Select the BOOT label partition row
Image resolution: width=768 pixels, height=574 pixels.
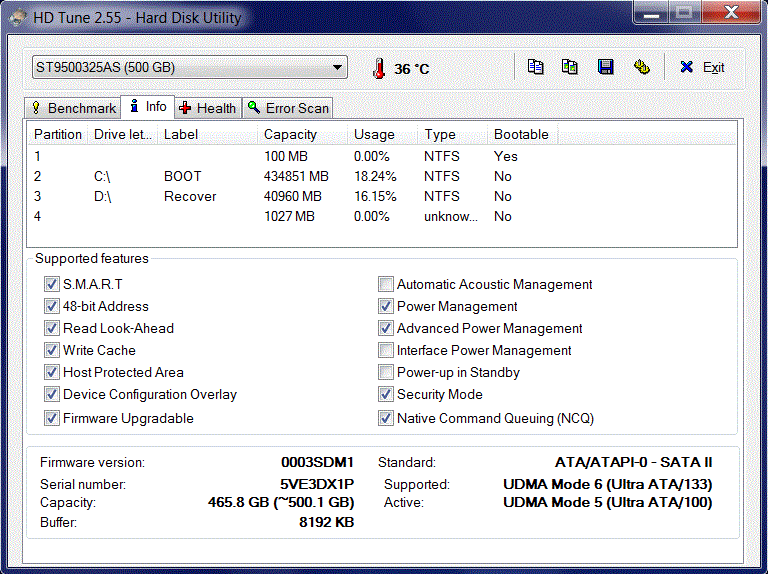[x=382, y=176]
